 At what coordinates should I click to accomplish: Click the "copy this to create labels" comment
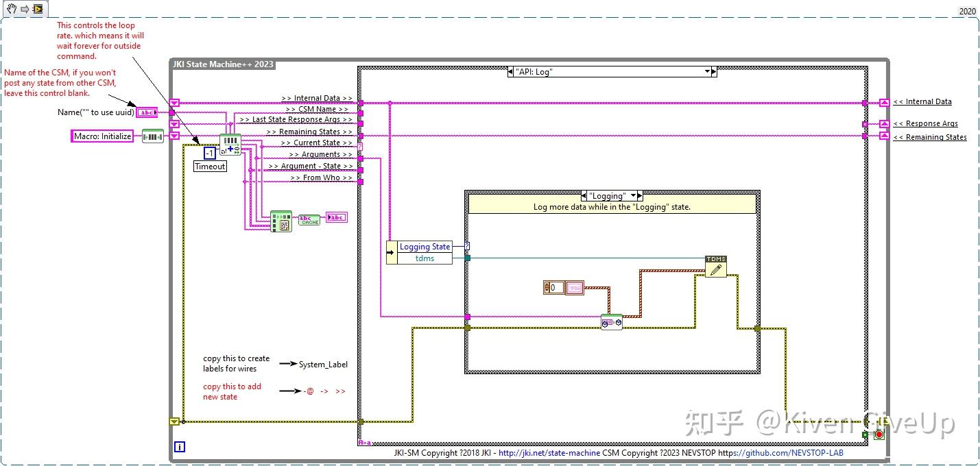[237, 363]
